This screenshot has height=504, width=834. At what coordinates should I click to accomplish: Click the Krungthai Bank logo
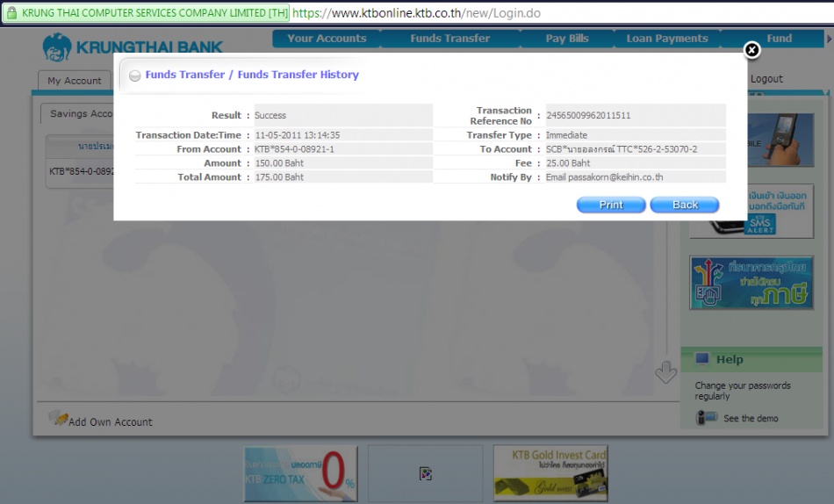pyautogui.click(x=133, y=47)
